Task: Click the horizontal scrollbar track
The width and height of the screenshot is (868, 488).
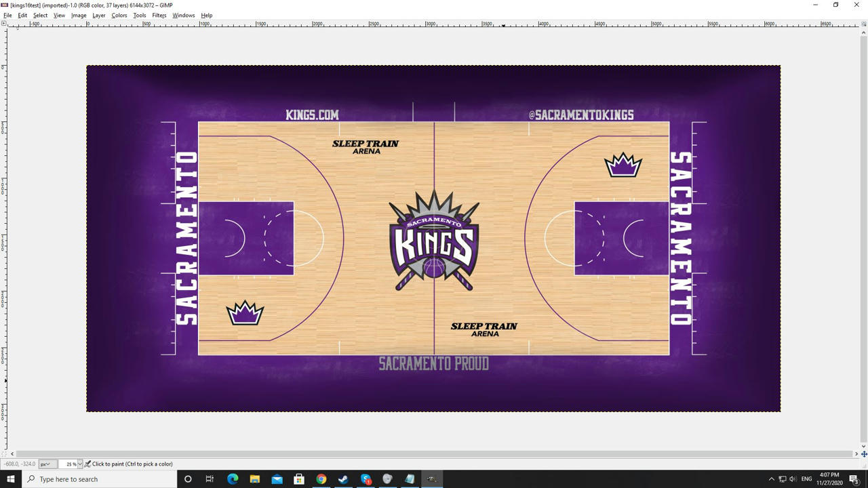Action: [x=434, y=454]
